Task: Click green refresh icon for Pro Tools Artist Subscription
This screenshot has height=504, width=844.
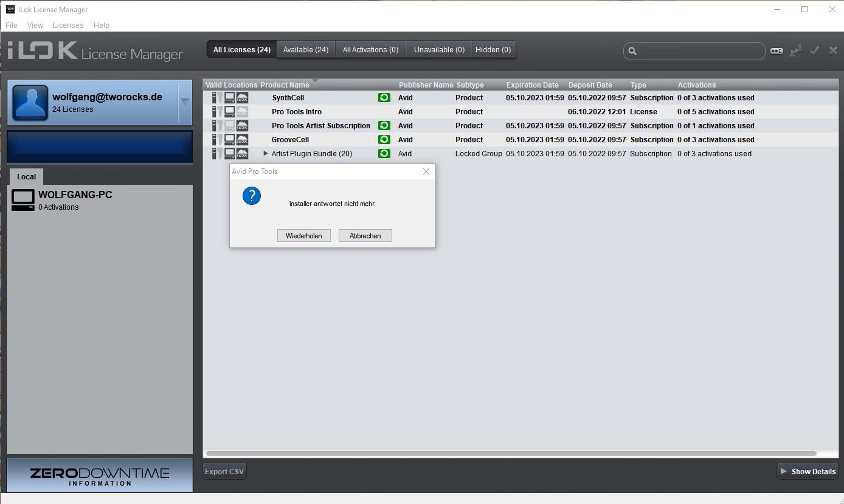Action: click(x=384, y=125)
